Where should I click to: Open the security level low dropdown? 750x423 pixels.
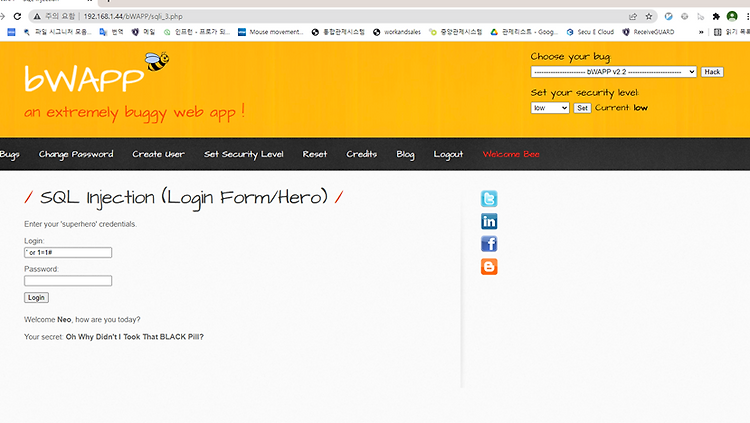tap(550, 108)
